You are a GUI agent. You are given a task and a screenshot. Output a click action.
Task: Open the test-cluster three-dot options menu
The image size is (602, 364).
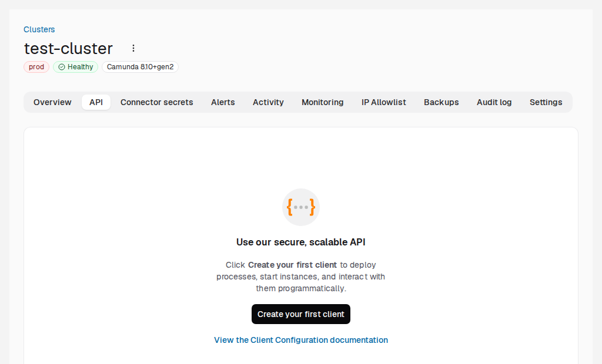pyautogui.click(x=133, y=48)
